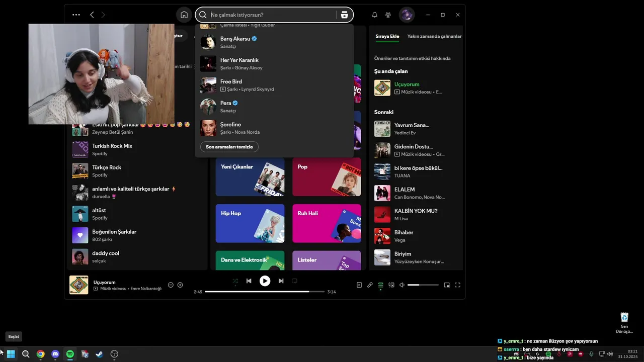Open Windows Start button on taskbar
Viewport: 644px width, 362px height.
point(11,354)
